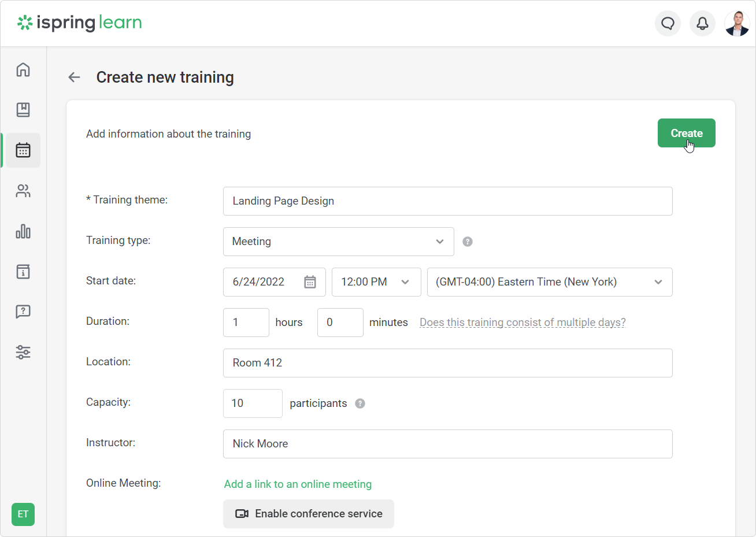Open the Reports bar chart icon
This screenshot has width=756, height=537.
tap(23, 231)
